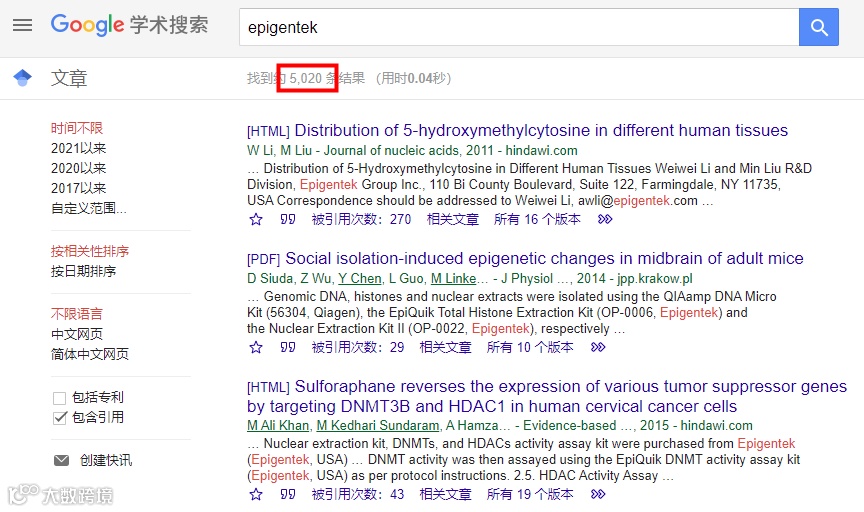Click the [HTML] tag of Sulforaphane article
864x512 pixels.
[x=268, y=387]
